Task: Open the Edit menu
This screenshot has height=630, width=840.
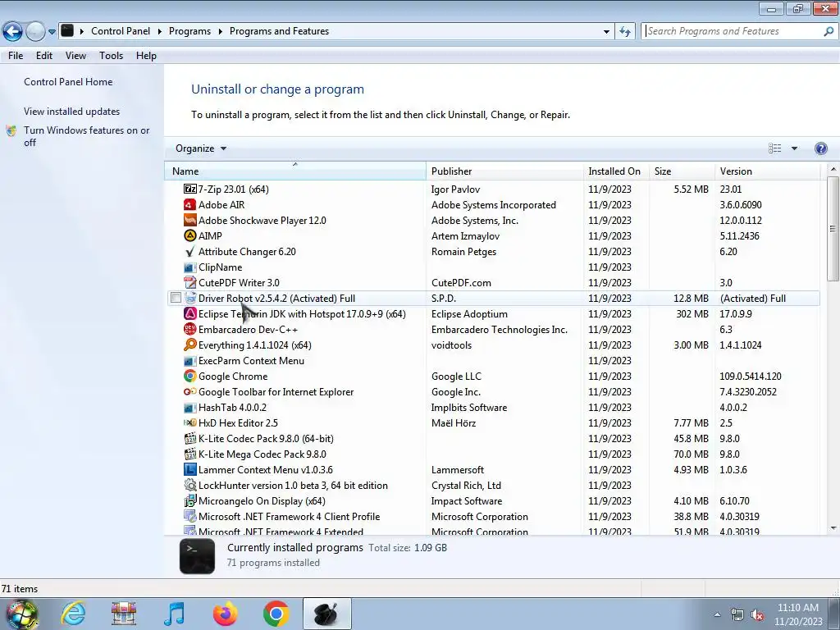Action: coord(44,56)
